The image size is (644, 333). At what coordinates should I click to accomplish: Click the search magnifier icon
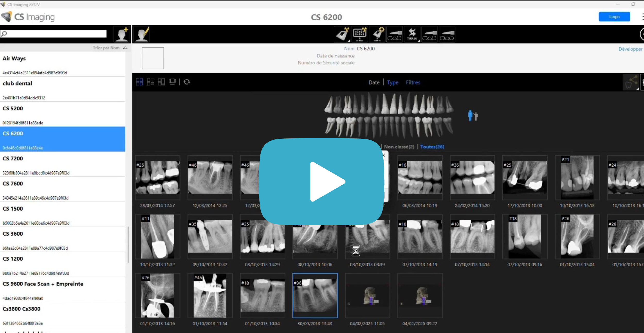(4, 34)
